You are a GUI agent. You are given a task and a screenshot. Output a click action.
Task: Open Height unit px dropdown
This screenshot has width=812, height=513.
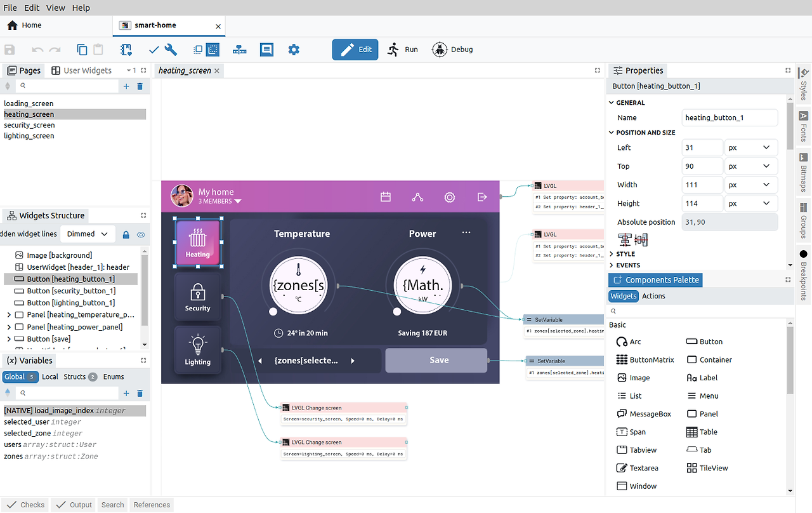point(751,203)
